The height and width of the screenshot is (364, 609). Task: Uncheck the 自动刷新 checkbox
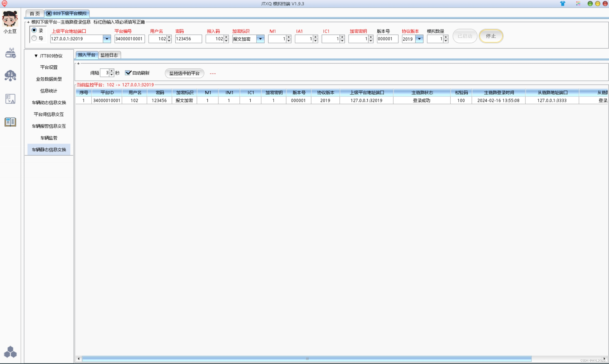click(x=128, y=73)
